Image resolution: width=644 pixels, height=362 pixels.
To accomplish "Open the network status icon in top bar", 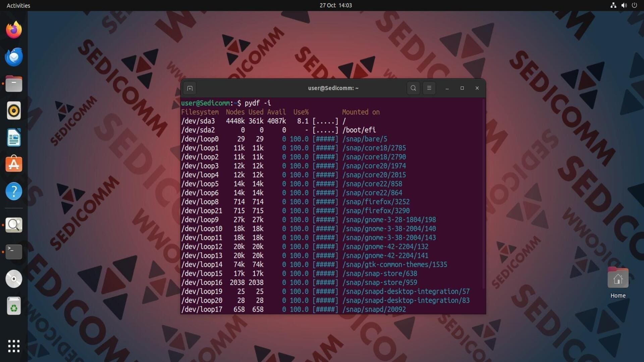I will (x=613, y=5).
